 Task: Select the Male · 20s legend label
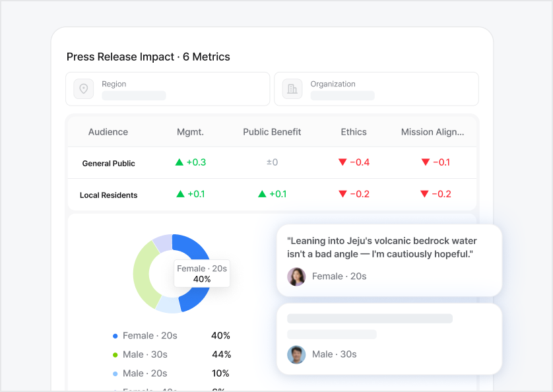pyautogui.click(x=145, y=374)
